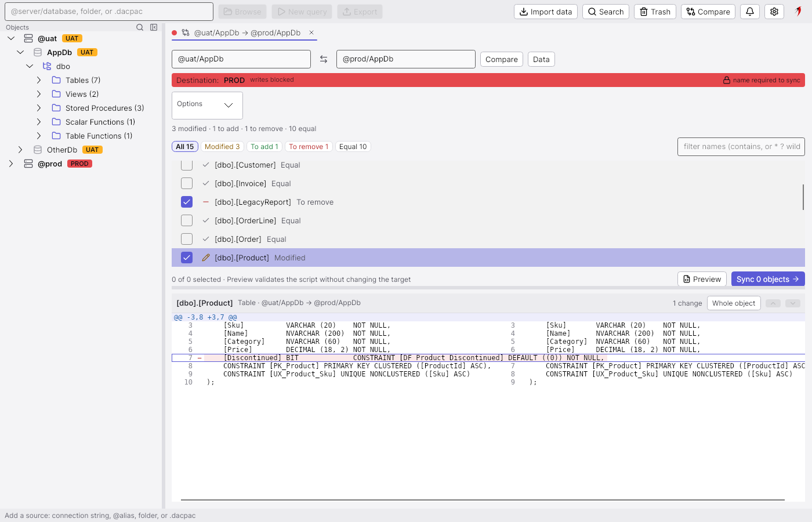Filter list by To add 1

[x=264, y=147]
